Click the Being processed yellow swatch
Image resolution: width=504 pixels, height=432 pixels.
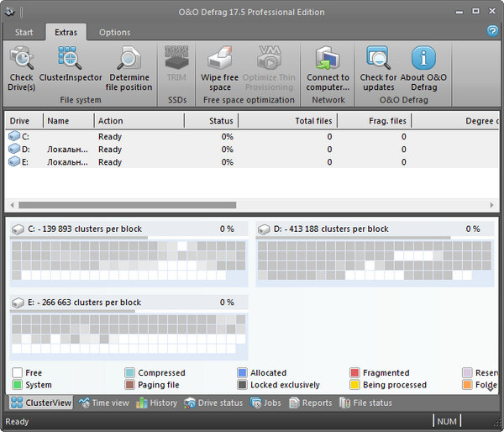pos(354,385)
